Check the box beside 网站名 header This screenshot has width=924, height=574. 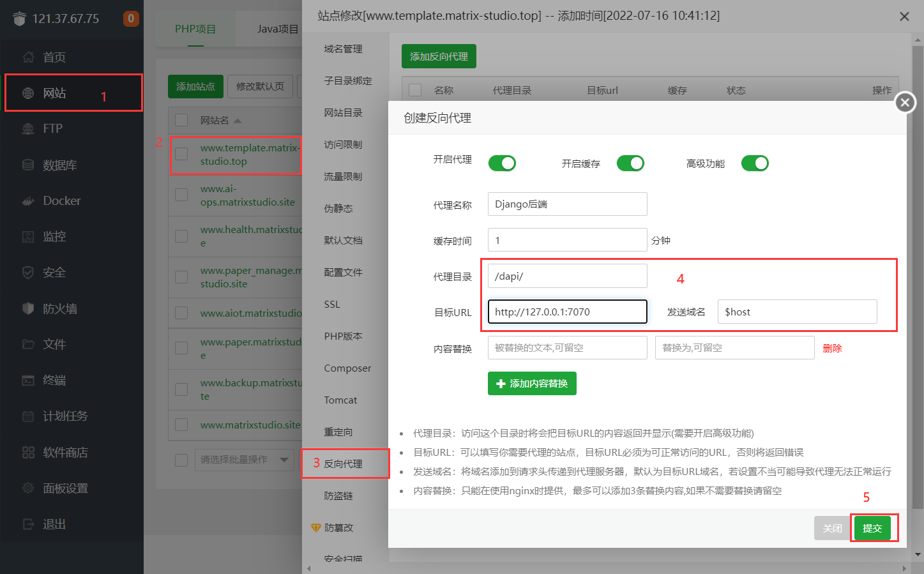pyautogui.click(x=181, y=120)
